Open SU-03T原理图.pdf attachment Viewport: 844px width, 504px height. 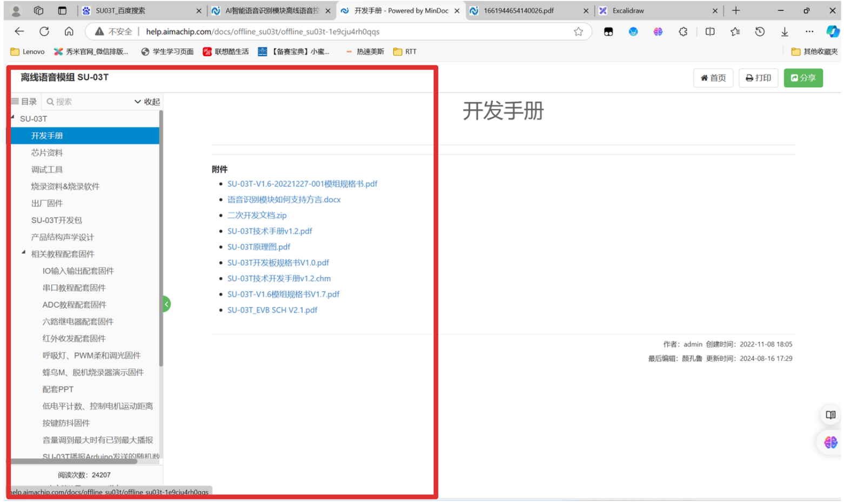259,247
